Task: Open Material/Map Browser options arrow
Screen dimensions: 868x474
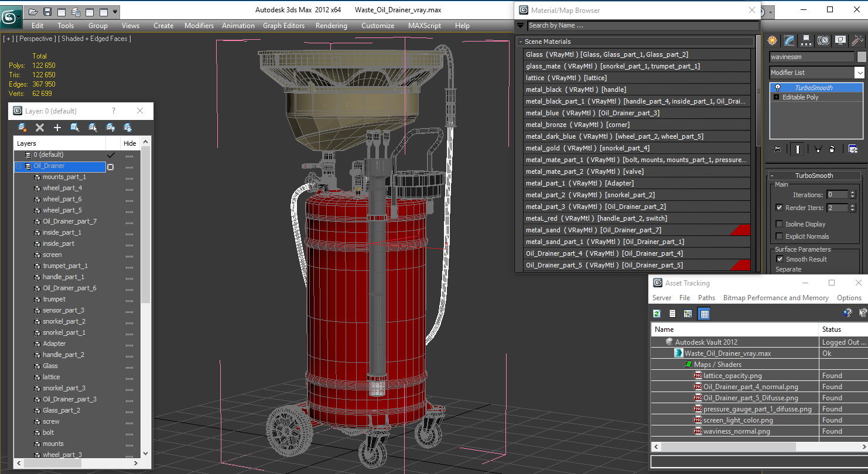Action: point(520,25)
